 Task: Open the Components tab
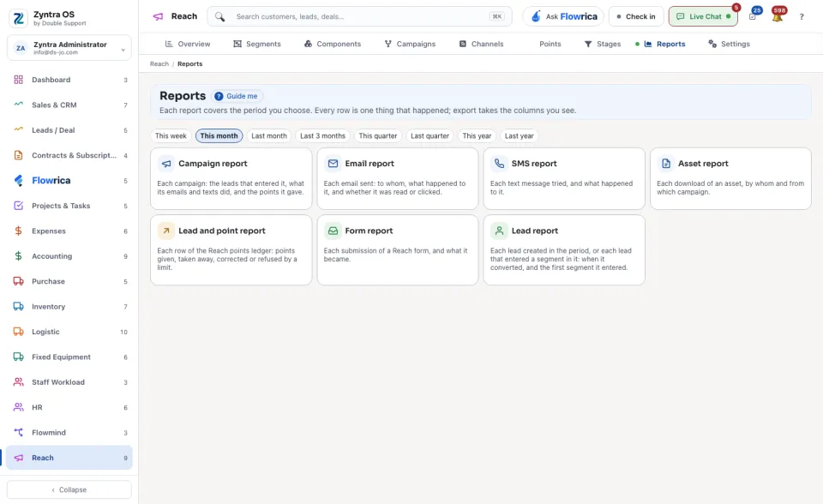pyautogui.click(x=333, y=44)
